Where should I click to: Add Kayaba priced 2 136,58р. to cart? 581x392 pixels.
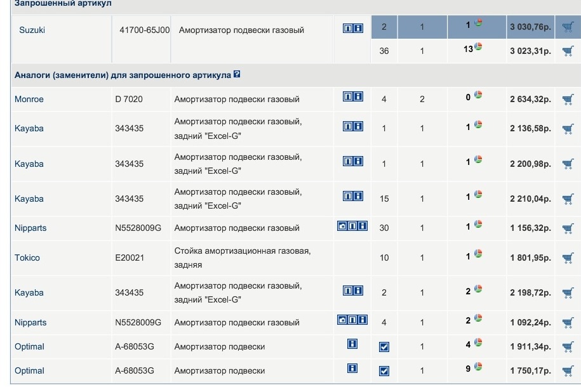point(568,129)
